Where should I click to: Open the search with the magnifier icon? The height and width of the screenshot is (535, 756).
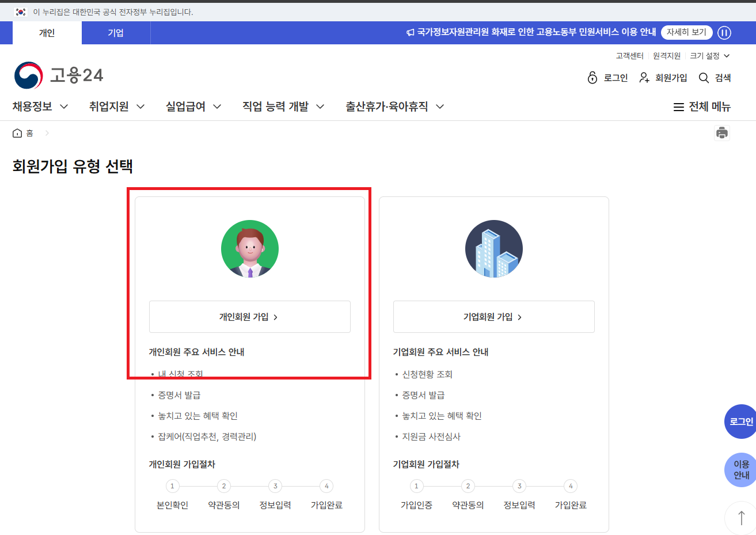coord(703,78)
